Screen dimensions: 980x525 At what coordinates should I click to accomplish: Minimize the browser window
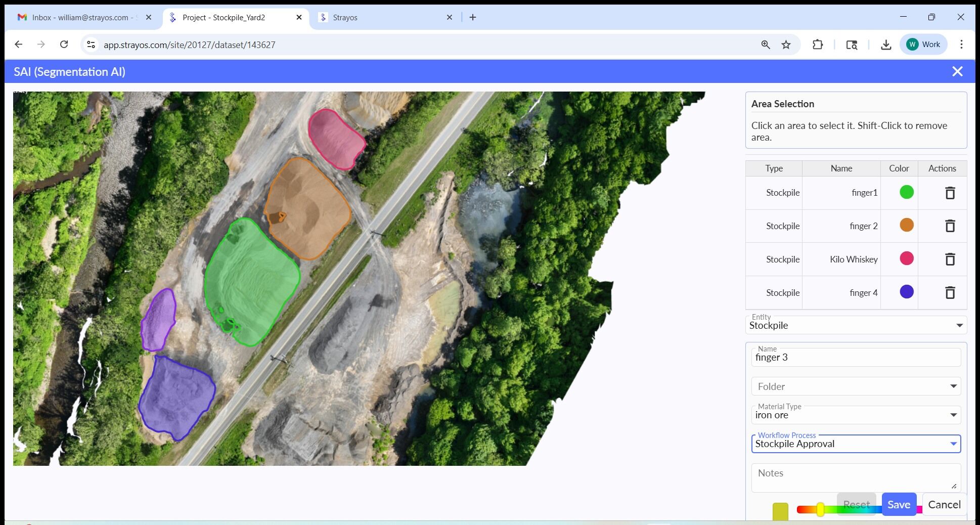point(903,17)
